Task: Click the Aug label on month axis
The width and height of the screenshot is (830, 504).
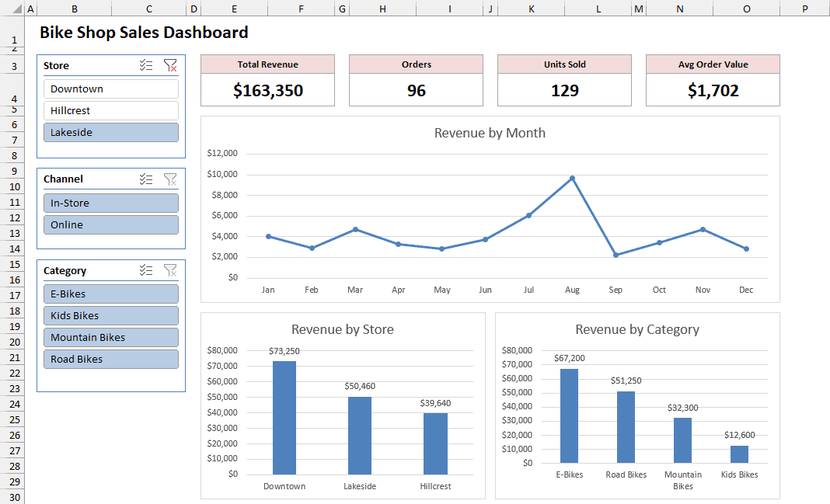Action: point(572,290)
